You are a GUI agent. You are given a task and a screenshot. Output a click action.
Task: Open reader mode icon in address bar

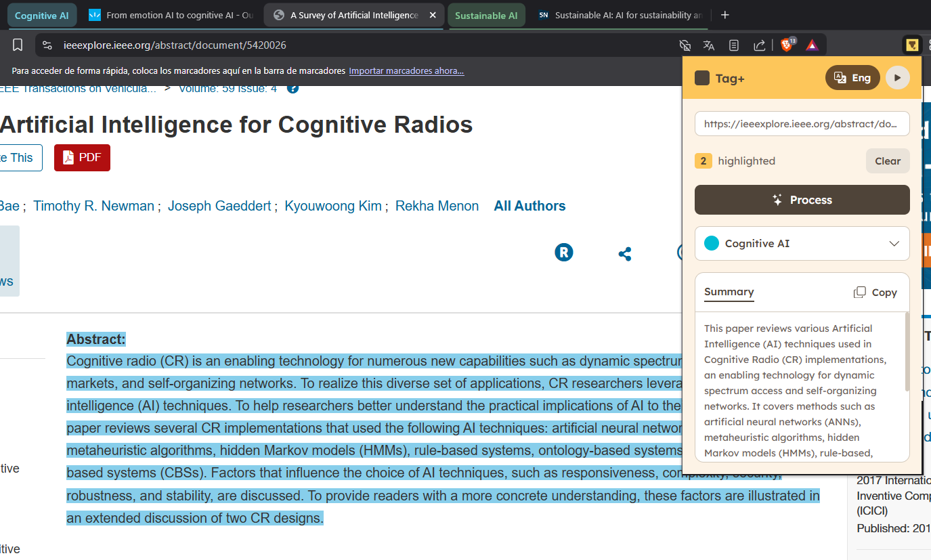pos(734,45)
